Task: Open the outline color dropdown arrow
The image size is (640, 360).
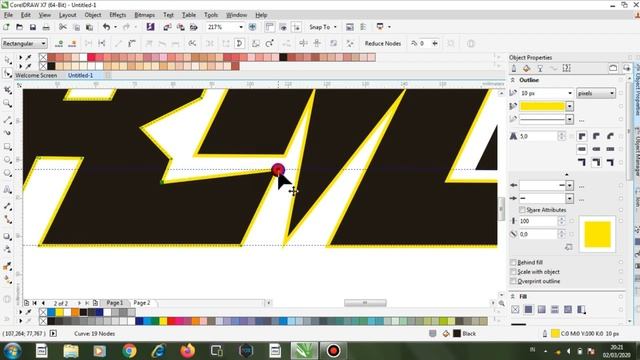Action: pos(569,106)
